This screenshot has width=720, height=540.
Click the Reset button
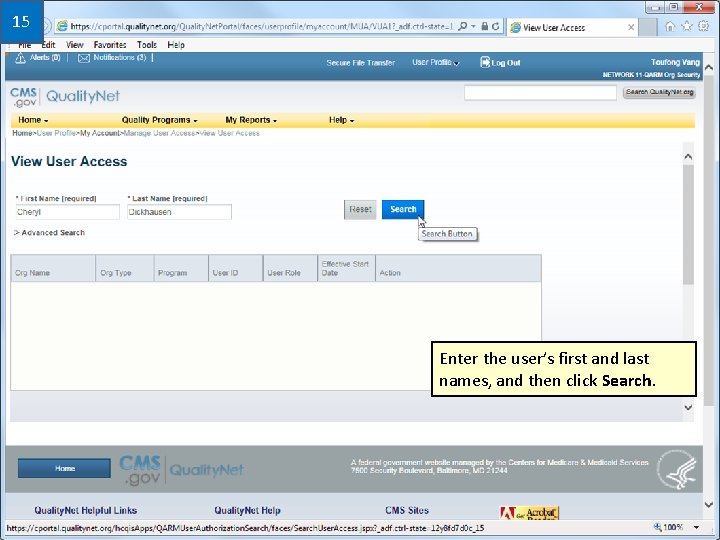point(360,209)
